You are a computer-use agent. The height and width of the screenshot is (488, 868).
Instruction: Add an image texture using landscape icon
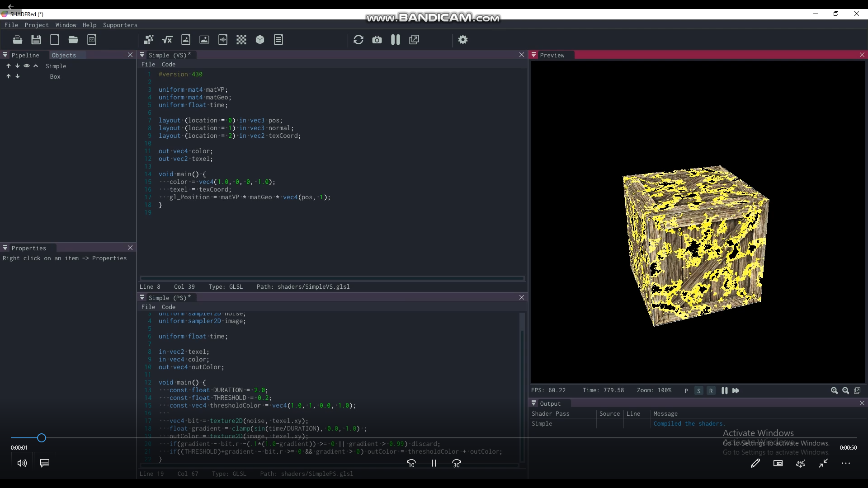[204, 40]
